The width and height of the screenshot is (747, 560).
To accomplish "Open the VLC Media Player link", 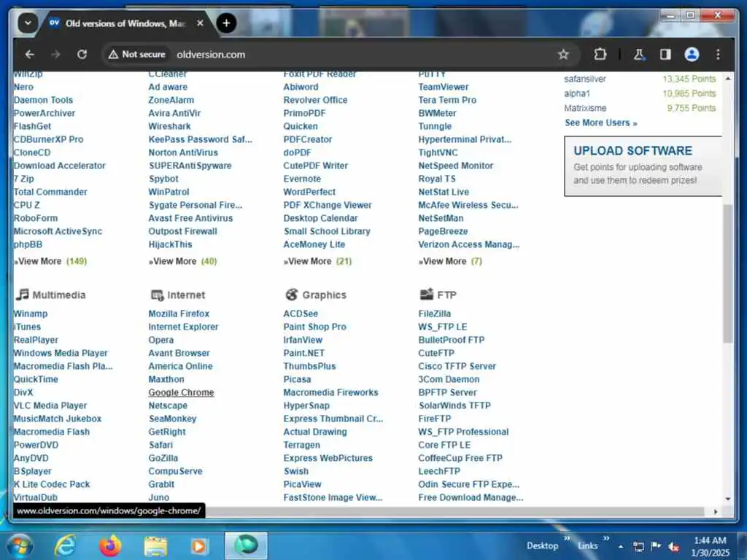I will 50,405.
